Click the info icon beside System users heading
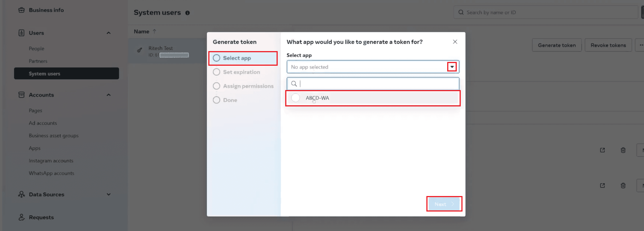This screenshot has height=231, width=644. pyautogui.click(x=187, y=13)
